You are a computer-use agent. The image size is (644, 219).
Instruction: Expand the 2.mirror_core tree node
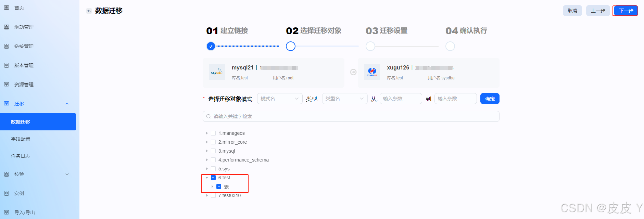coord(207,142)
